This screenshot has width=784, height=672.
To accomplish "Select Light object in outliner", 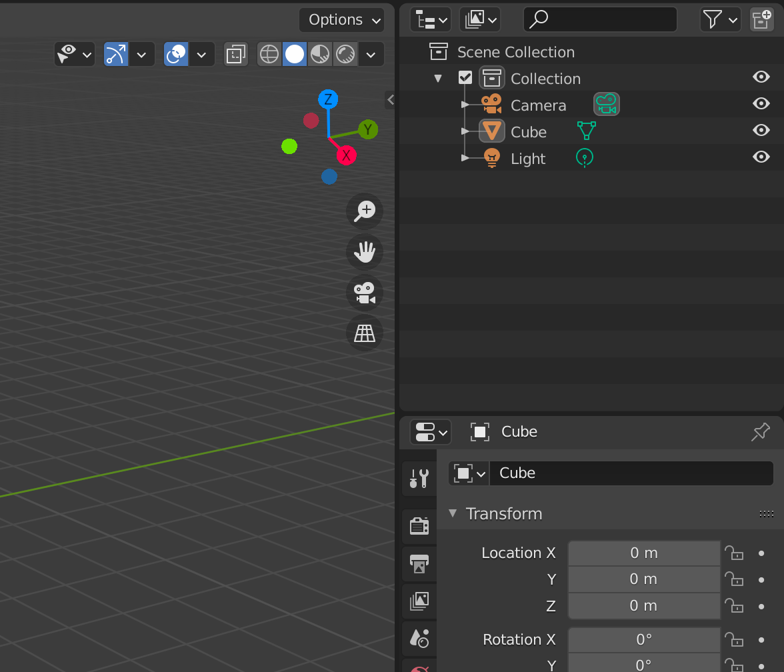I will [528, 159].
